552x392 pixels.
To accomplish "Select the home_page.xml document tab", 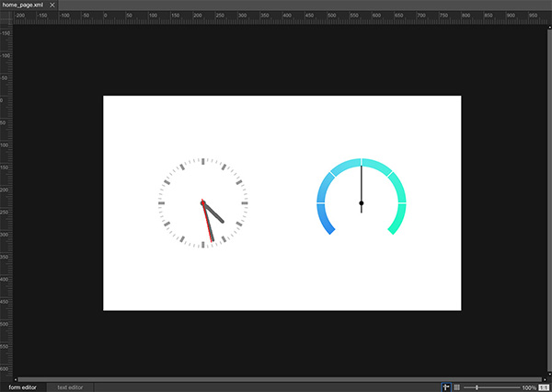I will (x=24, y=6).
